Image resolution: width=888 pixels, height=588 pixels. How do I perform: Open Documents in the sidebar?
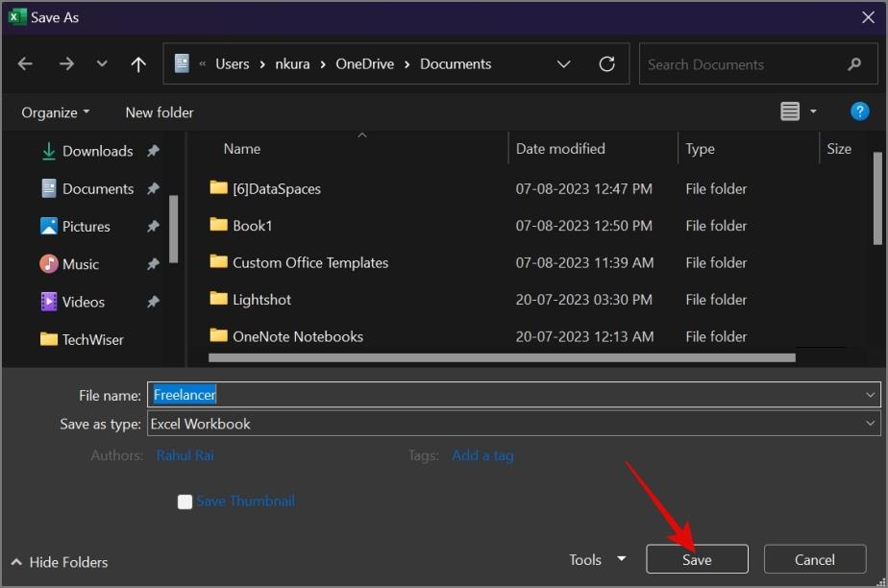click(87, 188)
